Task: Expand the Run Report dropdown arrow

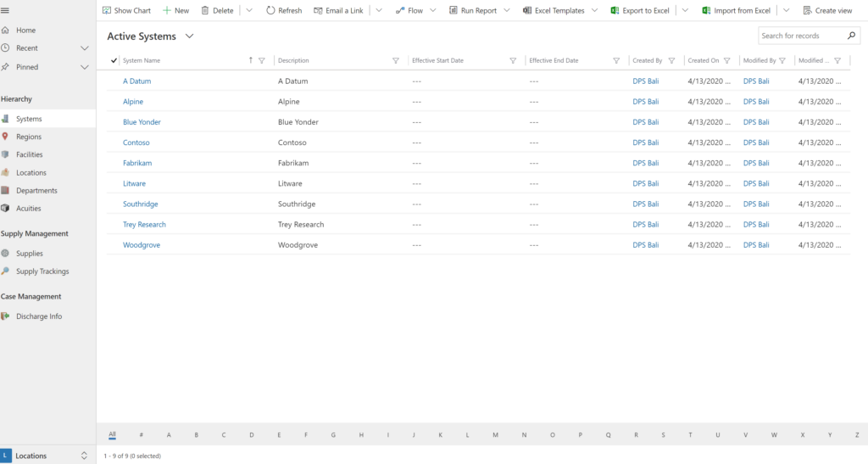Action: pyautogui.click(x=507, y=10)
